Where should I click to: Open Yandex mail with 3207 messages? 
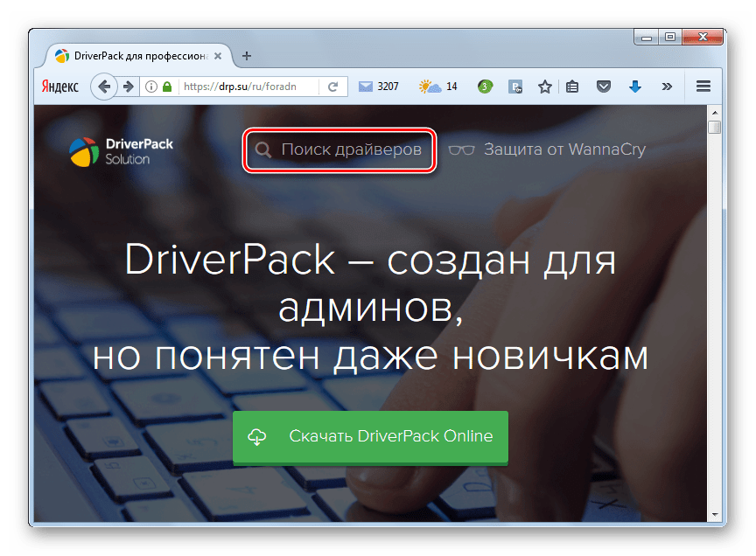[x=378, y=87]
